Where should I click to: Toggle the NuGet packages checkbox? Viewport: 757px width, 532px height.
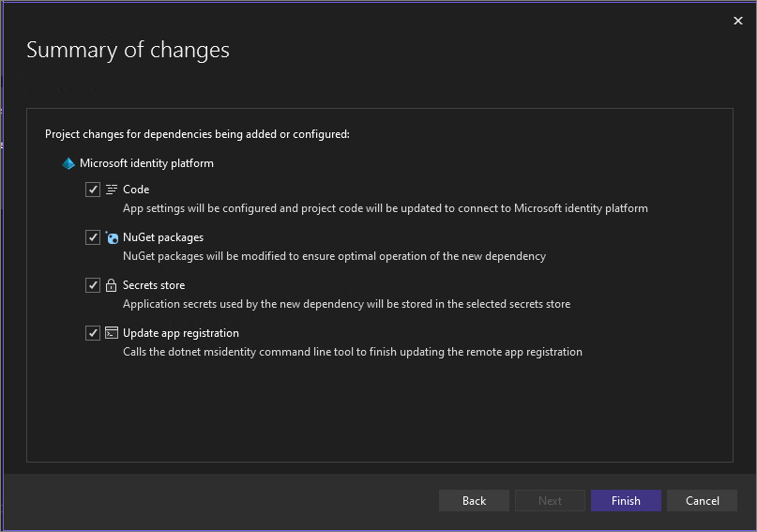click(x=93, y=237)
